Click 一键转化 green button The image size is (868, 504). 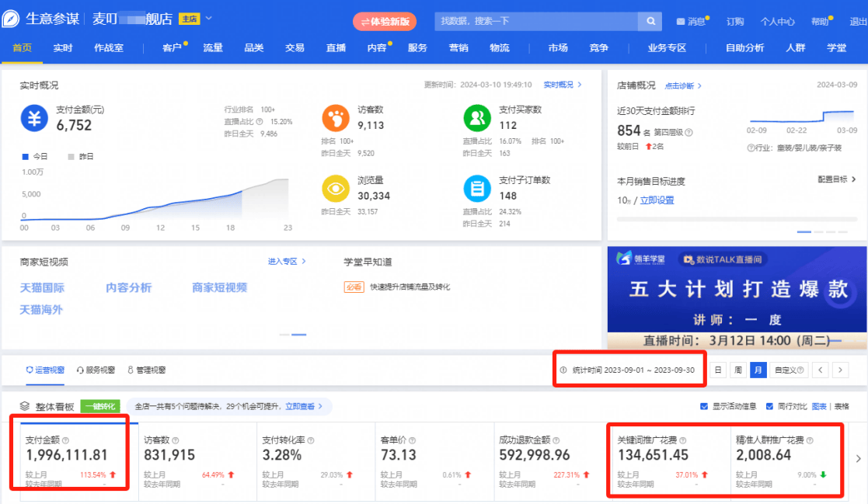(x=100, y=407)
